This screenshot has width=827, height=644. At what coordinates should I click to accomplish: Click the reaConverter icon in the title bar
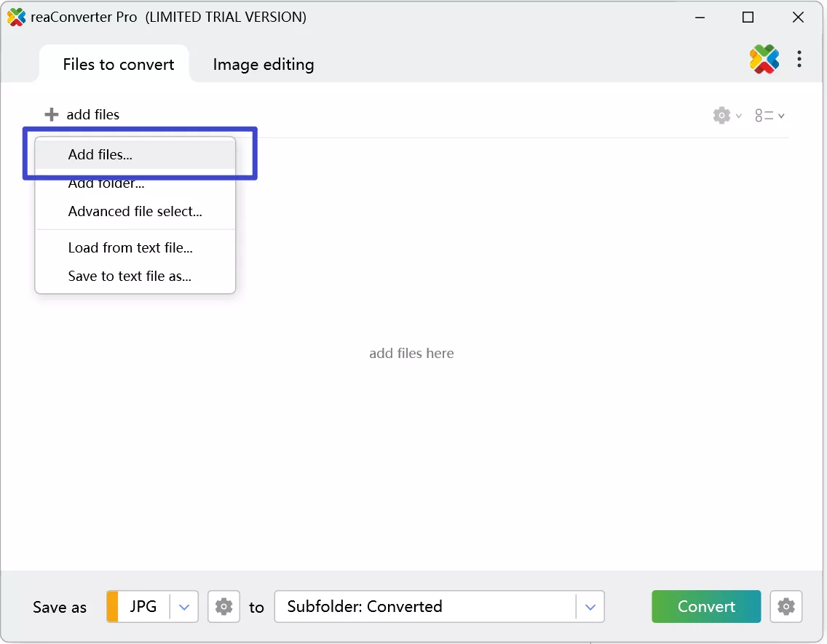tap(15, 16)
